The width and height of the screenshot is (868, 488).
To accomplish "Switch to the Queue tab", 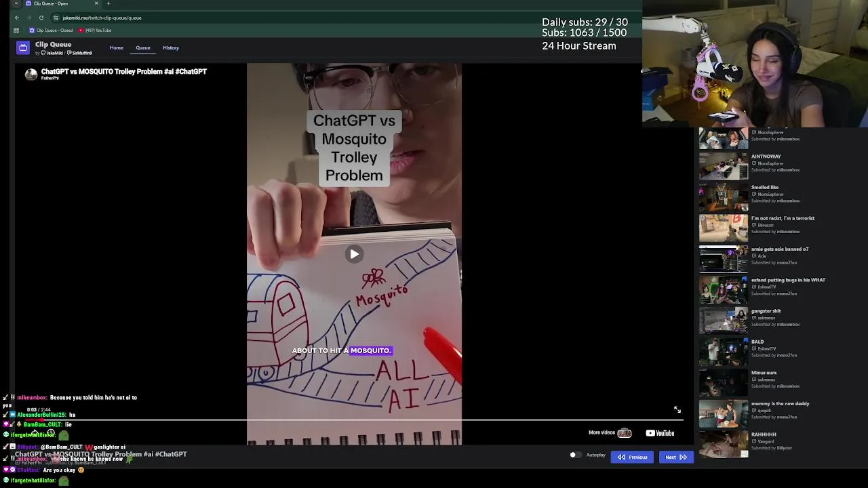I will pyautogui.click(x=142, y=47).
